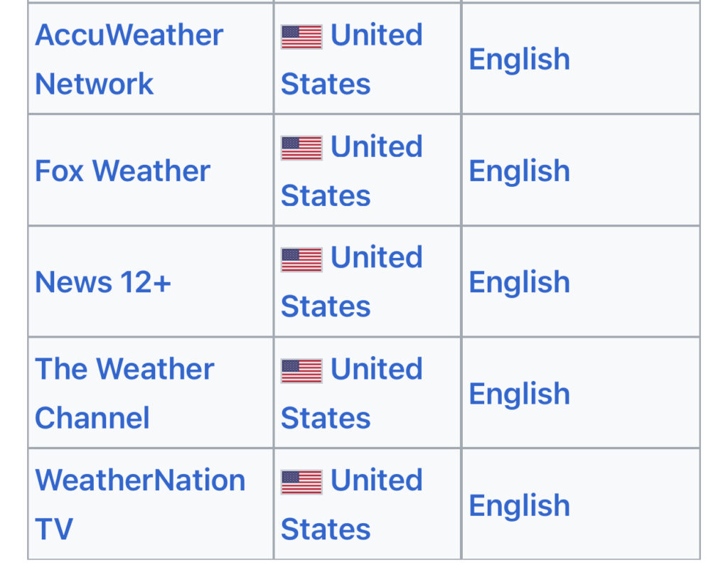Screen dimensions: 728x570
Task: Click the US flag in the News 12+ row
Action: [301, 259]
